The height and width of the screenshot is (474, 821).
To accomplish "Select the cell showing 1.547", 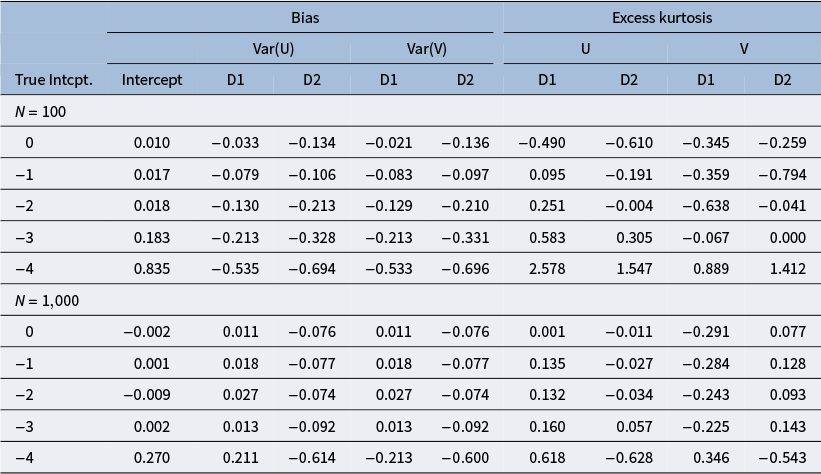I will click(634, 269).
